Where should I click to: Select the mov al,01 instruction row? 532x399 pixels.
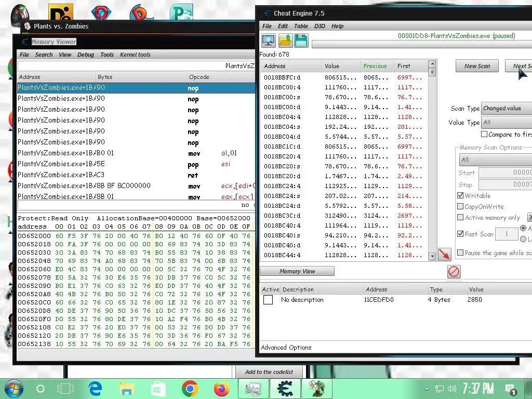136,153
